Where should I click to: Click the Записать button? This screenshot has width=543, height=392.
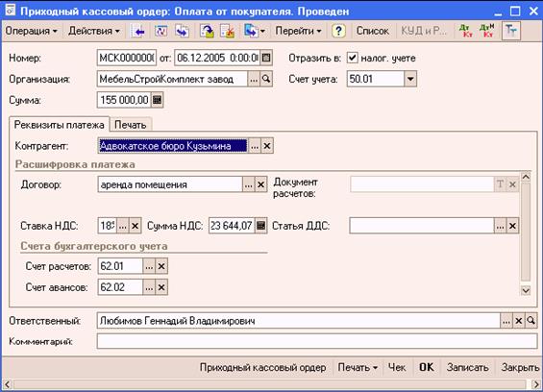tap(467, 367)
